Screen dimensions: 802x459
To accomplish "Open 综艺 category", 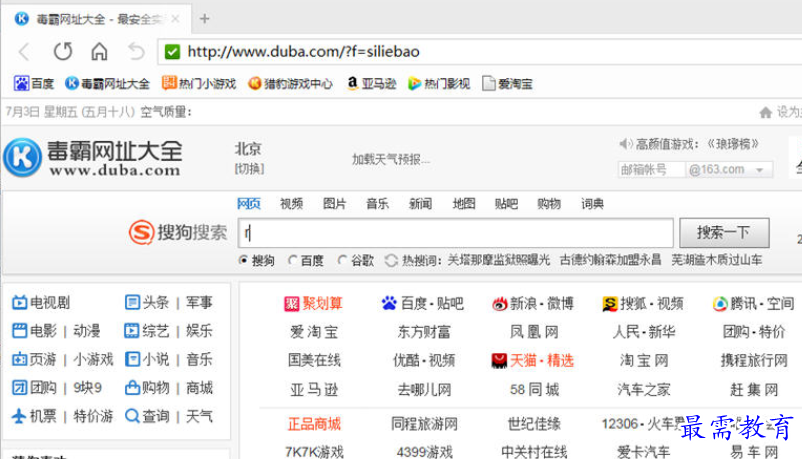I will 147,331.
